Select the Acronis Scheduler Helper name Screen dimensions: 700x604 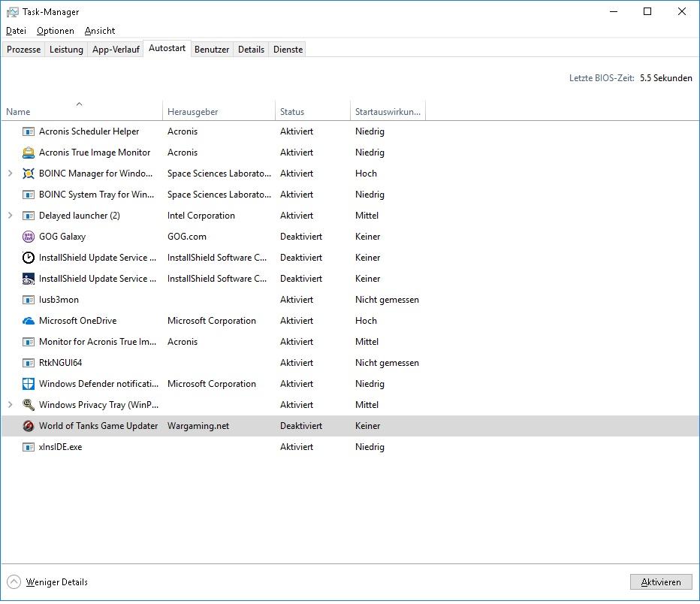[x=89, y=131]
